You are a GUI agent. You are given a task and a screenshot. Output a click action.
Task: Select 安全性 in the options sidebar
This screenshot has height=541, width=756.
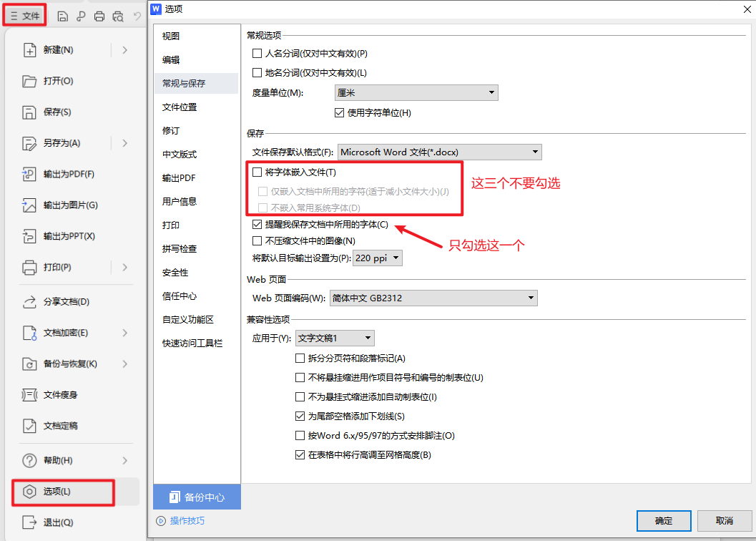pyautogui.click(x=175, y=273)
